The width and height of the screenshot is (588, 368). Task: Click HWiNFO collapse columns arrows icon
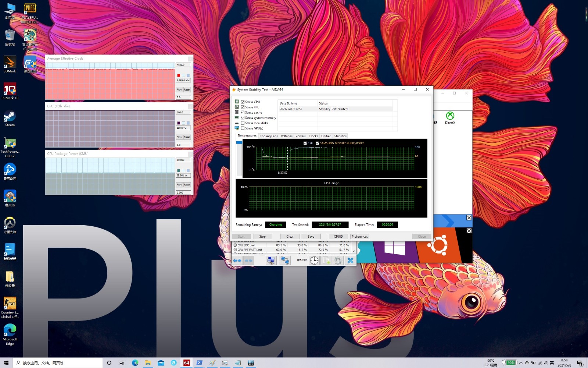[x=249, y=261]
